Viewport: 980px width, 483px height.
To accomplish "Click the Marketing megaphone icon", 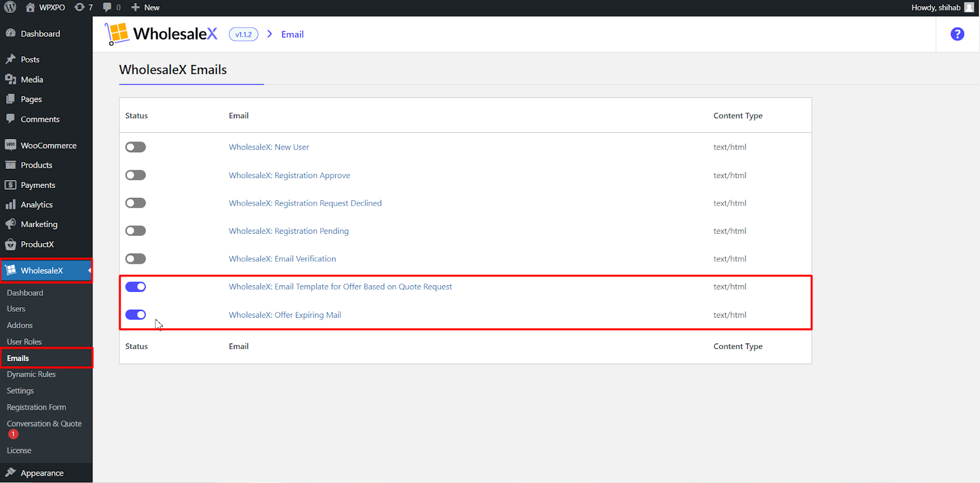I will pyautogui.click(x=10, y=224).
